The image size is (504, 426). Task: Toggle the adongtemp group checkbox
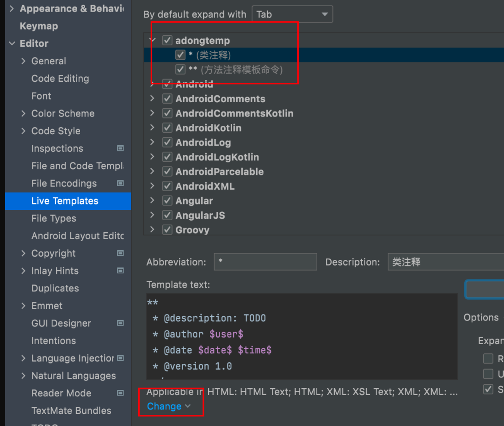point(167,40)
